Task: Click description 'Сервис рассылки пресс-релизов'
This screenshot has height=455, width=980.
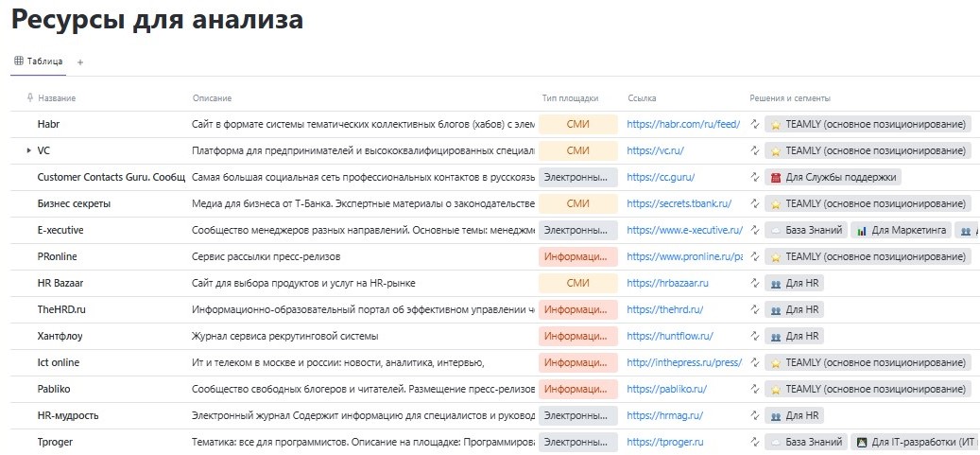Action: click(x=266, y=256)
